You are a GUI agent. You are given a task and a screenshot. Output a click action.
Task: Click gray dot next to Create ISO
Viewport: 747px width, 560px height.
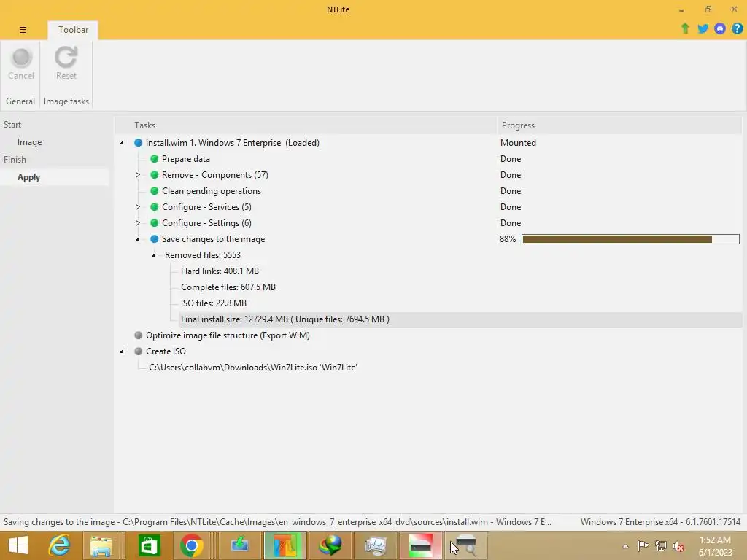click(139, 351)
